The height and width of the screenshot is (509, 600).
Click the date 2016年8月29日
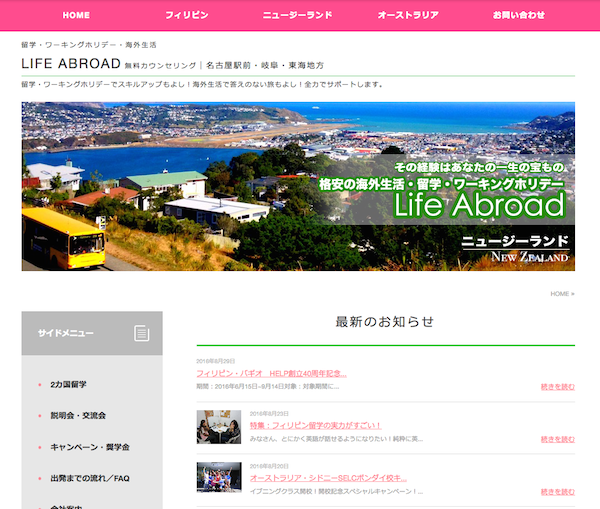(x=215, y=361)
